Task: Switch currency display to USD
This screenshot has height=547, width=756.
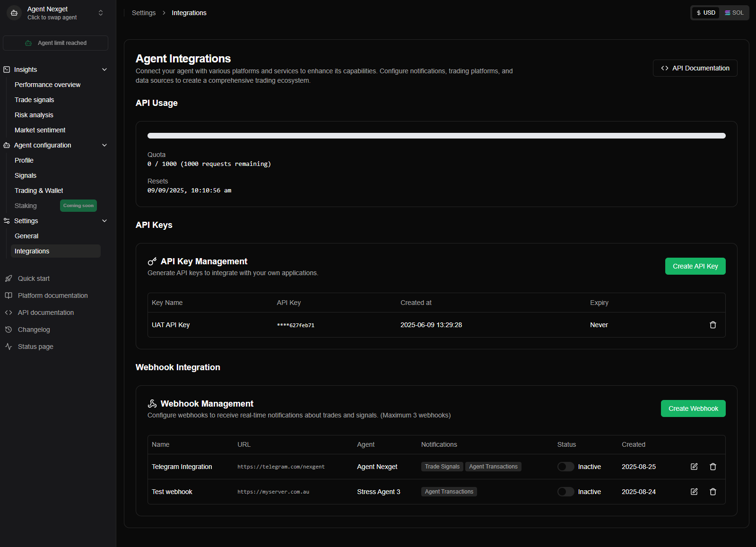Action: click(x=706, y=13)
